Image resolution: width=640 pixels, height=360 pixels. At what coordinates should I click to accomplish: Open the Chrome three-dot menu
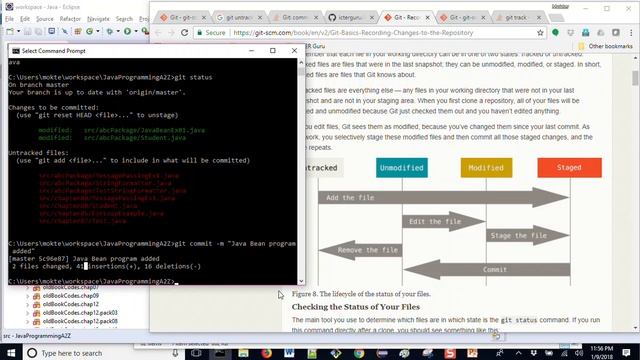631,33
